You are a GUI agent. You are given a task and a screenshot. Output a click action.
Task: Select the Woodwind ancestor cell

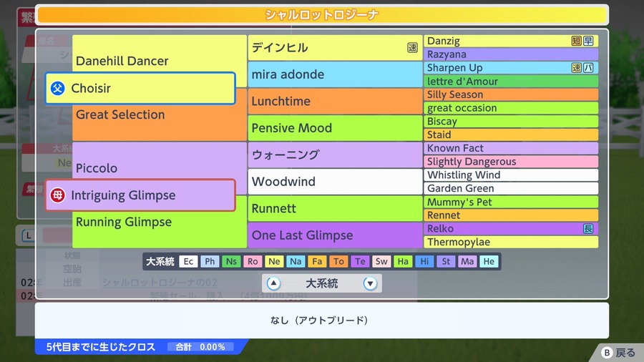click(335, 182)
